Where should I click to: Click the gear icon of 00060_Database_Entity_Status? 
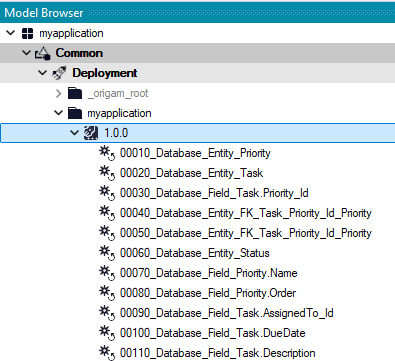coord(107,253)
